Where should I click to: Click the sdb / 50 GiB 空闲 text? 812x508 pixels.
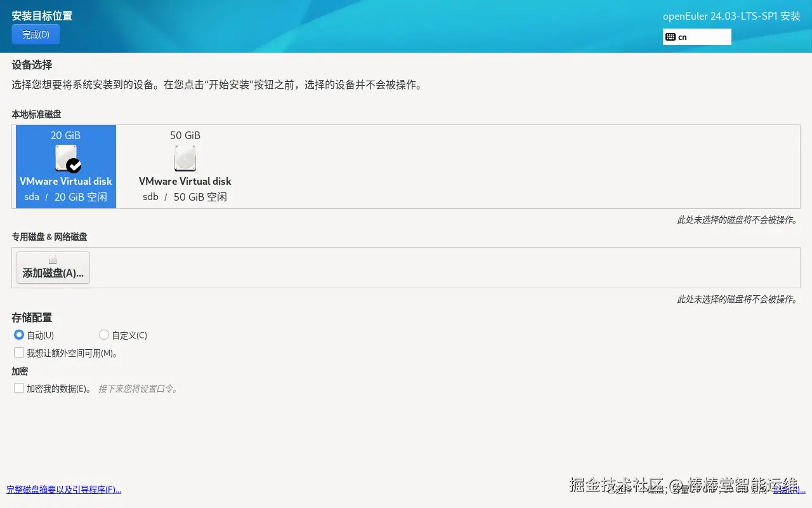pos(185,197)
